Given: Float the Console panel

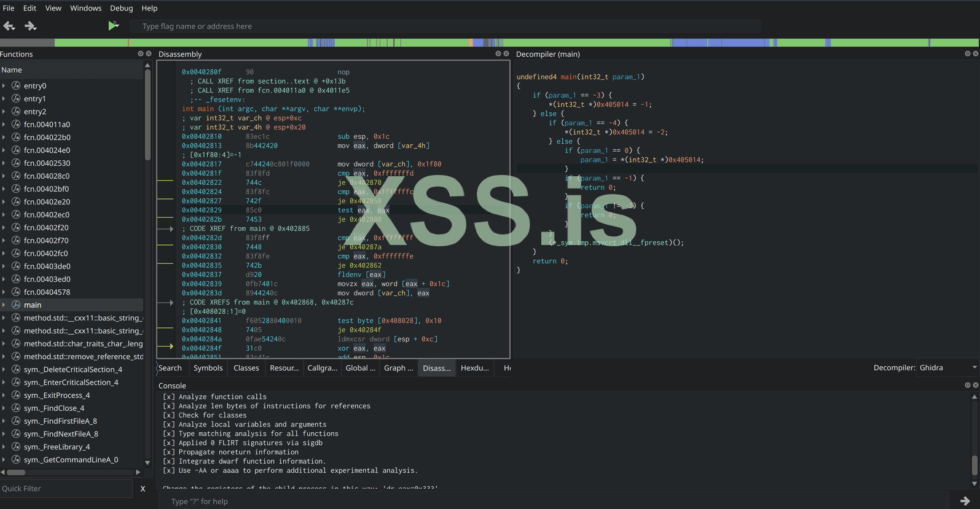Looking at the screenshot, I should (968, 386).
